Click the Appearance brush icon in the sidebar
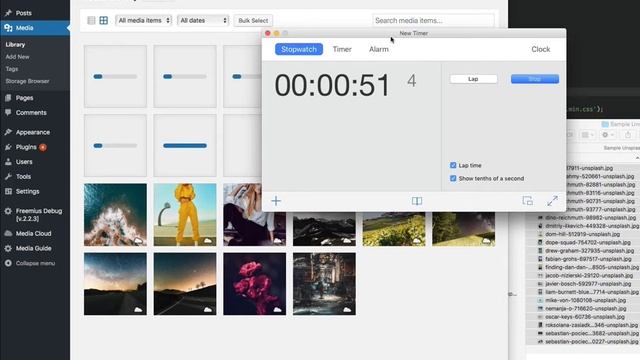 tap(8, 132)
